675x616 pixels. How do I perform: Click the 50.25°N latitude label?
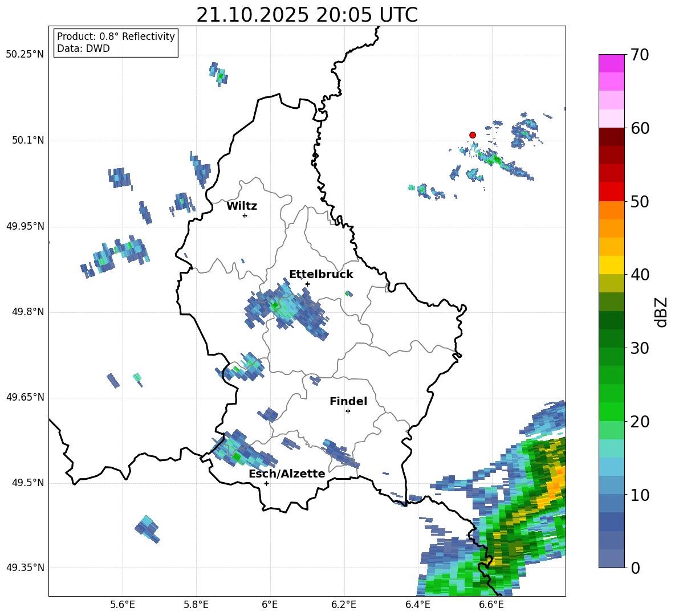point(25,55)
